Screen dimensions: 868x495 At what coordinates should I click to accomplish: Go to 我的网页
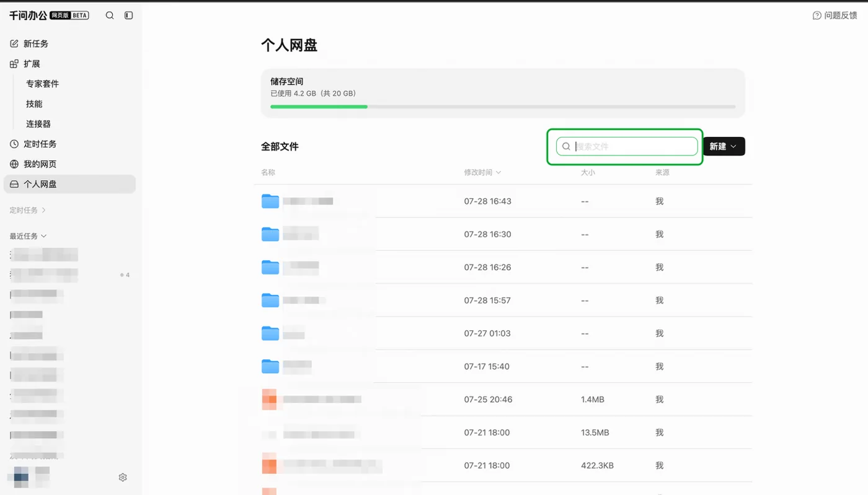click(69, 164)
